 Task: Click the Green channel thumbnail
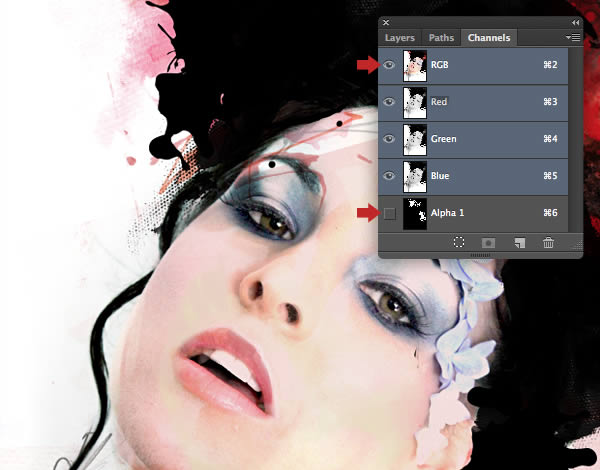coord(415,140)
